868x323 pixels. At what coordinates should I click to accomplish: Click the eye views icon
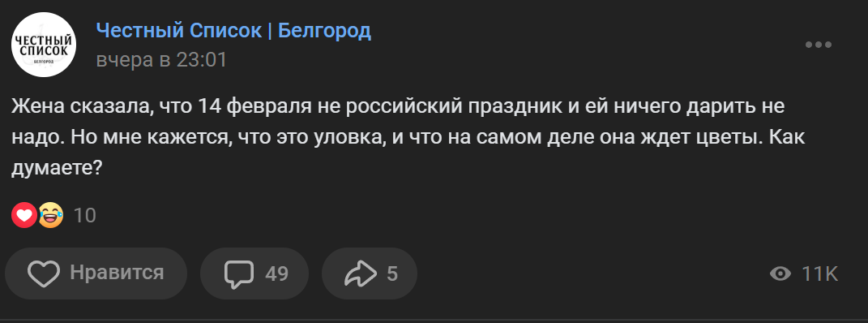click(x=780, y=273)
